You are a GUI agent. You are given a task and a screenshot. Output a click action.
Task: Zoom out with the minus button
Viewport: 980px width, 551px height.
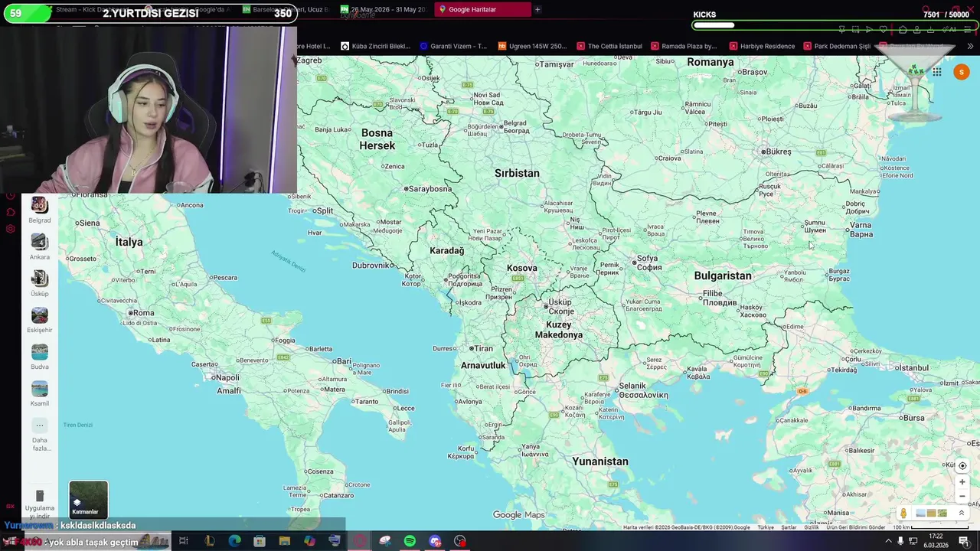962,496
